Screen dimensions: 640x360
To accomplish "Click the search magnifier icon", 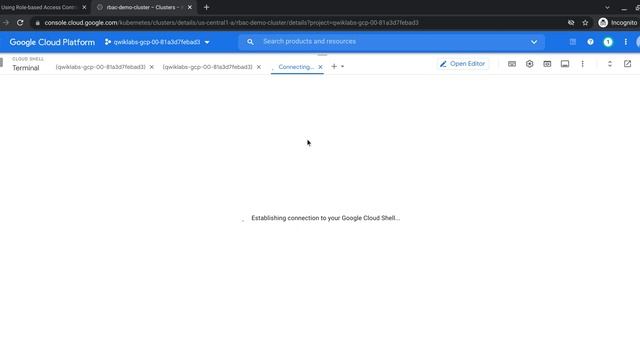I will pyautogui.click(x=250, y=42).
